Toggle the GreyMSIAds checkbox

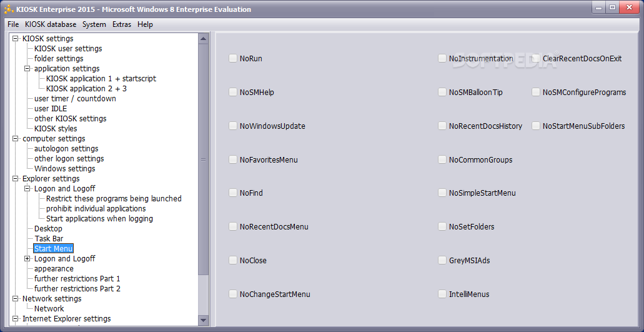(442, 260)
